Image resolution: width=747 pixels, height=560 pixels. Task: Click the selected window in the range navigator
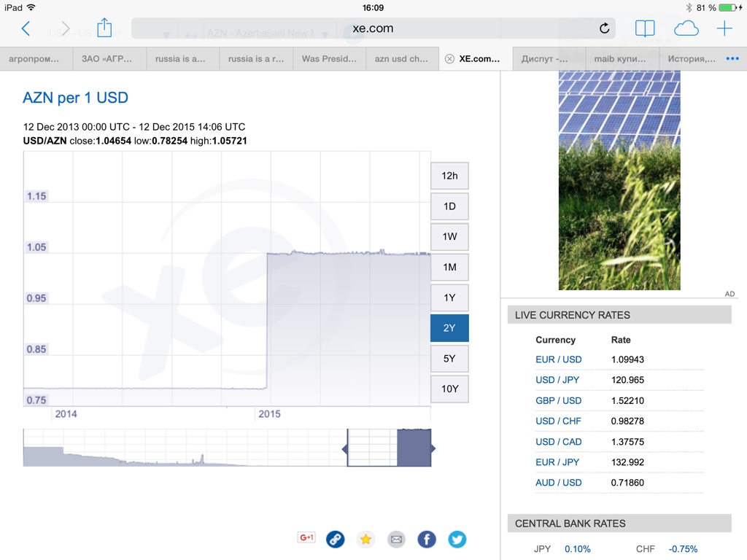pos(390,448)
